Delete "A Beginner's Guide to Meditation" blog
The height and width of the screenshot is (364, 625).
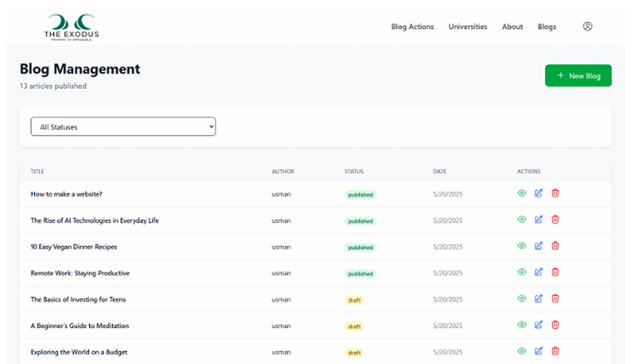pos(555,324)
